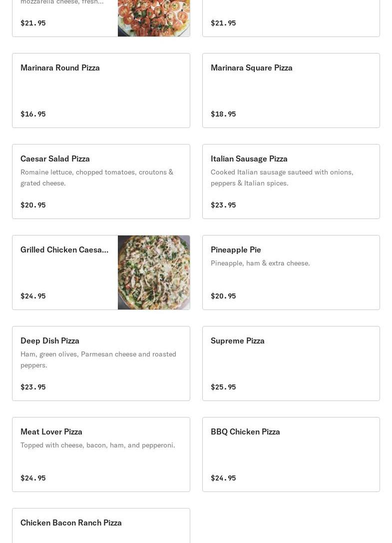Select the Marinara Square Pizza card
The height and width of the screenshot is (543, 392).
[291, 90]
